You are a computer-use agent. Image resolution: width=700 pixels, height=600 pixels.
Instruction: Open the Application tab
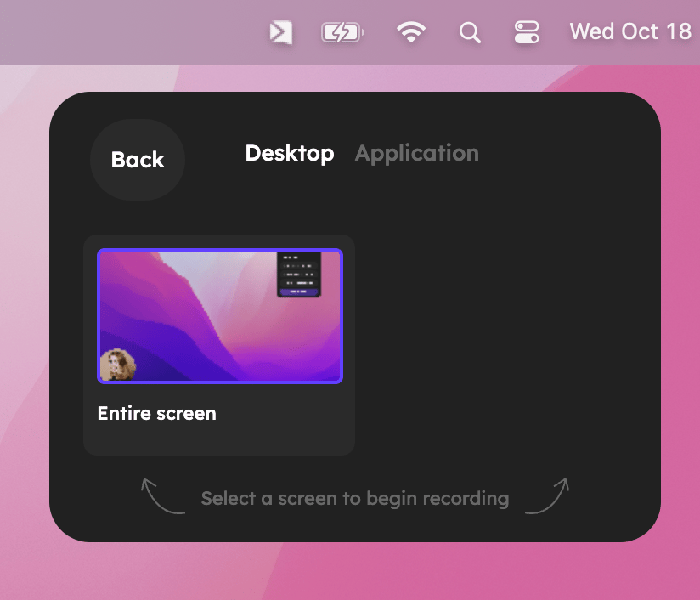(416, 153)
